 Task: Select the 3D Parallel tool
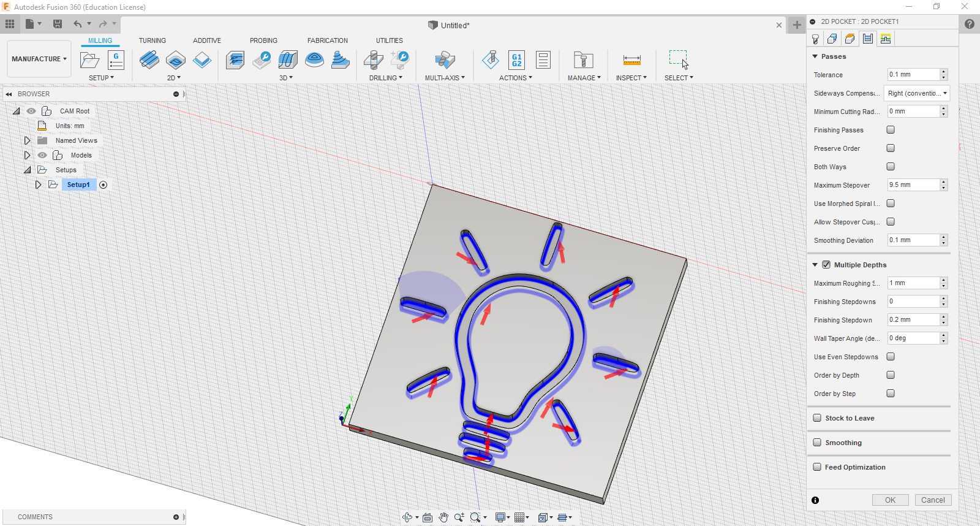288,60
